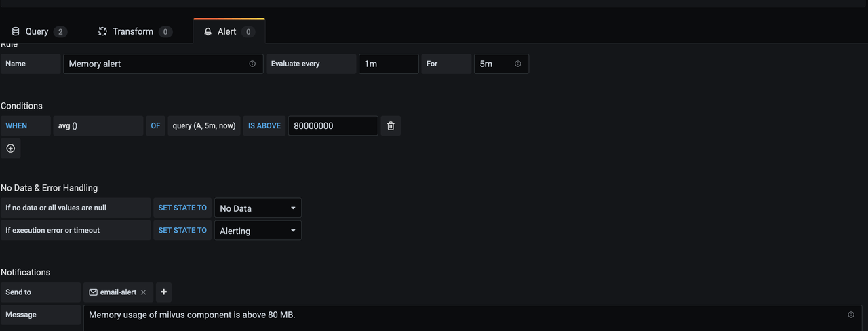Click info icon next to For field
Viewport: 868px width, 331px height.
518,64
